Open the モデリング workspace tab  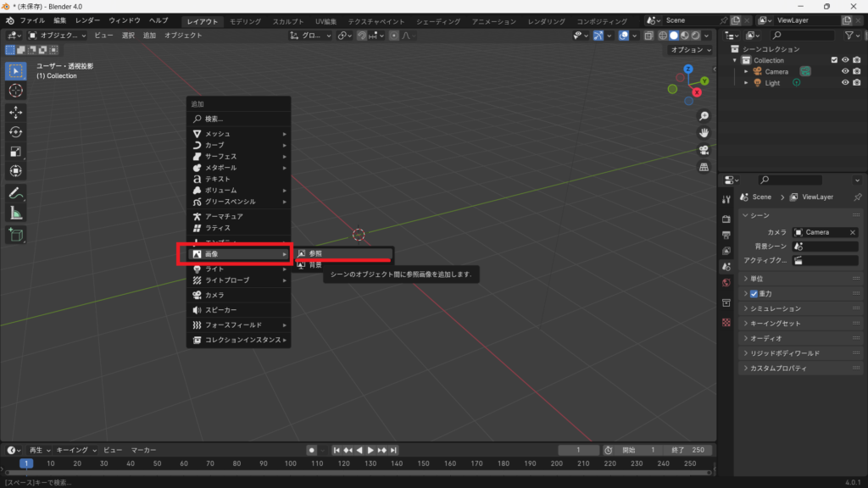pyautogui.click(x=246, y=20)
